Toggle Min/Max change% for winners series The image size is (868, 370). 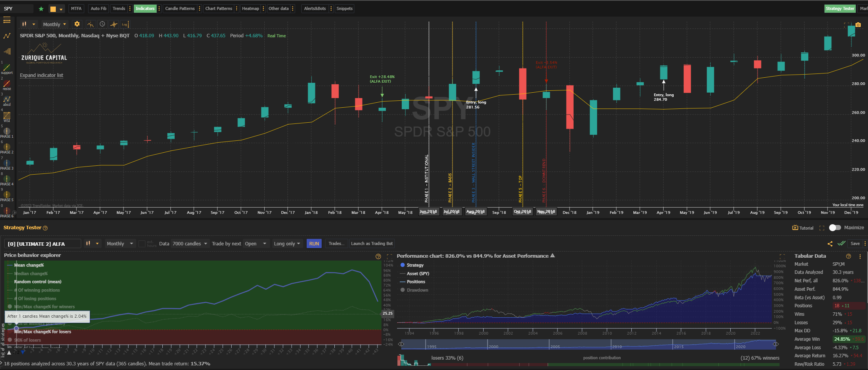pyautogui.click(x=41, y=307)
